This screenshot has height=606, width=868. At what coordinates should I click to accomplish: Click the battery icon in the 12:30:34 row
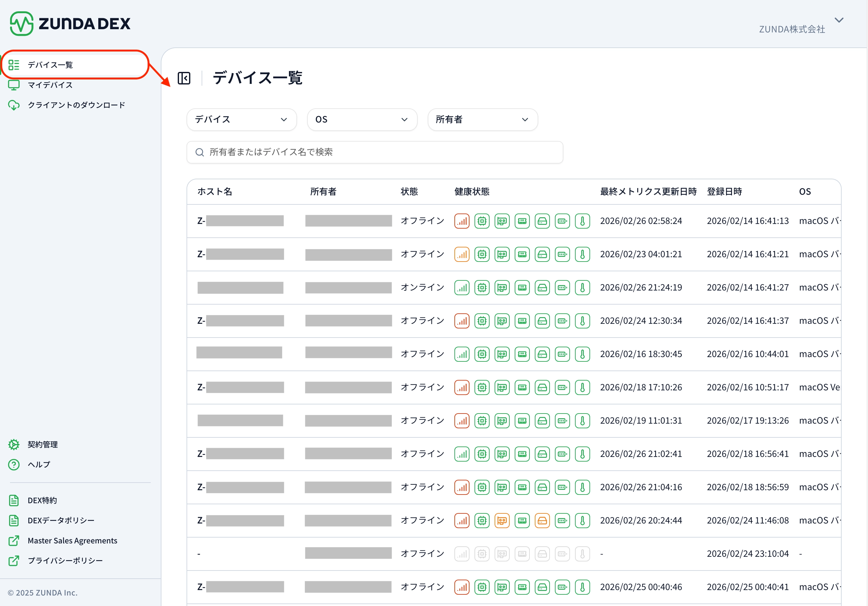(562, 321)
